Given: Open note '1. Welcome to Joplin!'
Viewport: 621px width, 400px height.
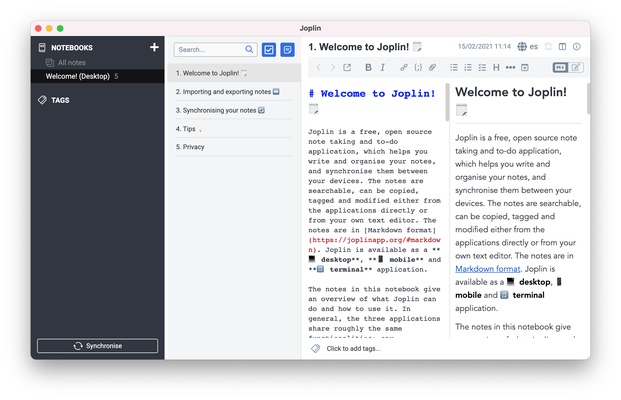Looking at the screenshot, I should tap(234, 73).
